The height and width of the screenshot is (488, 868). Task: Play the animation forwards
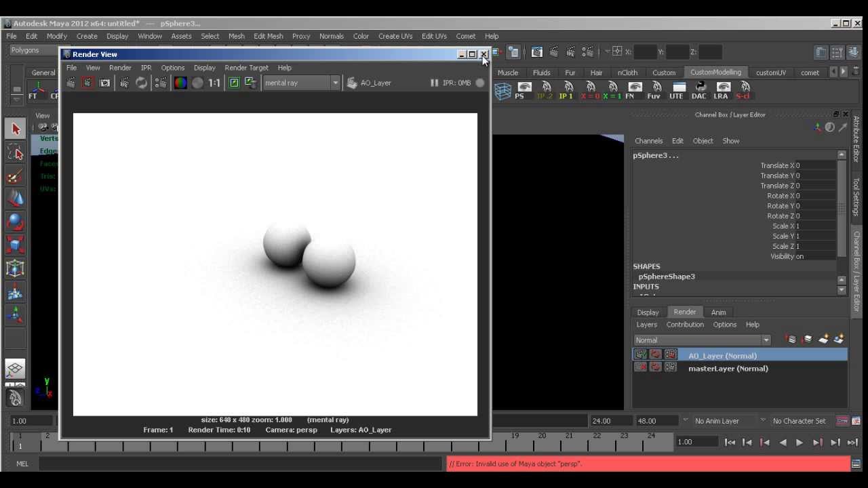click(x=800, y=443)
